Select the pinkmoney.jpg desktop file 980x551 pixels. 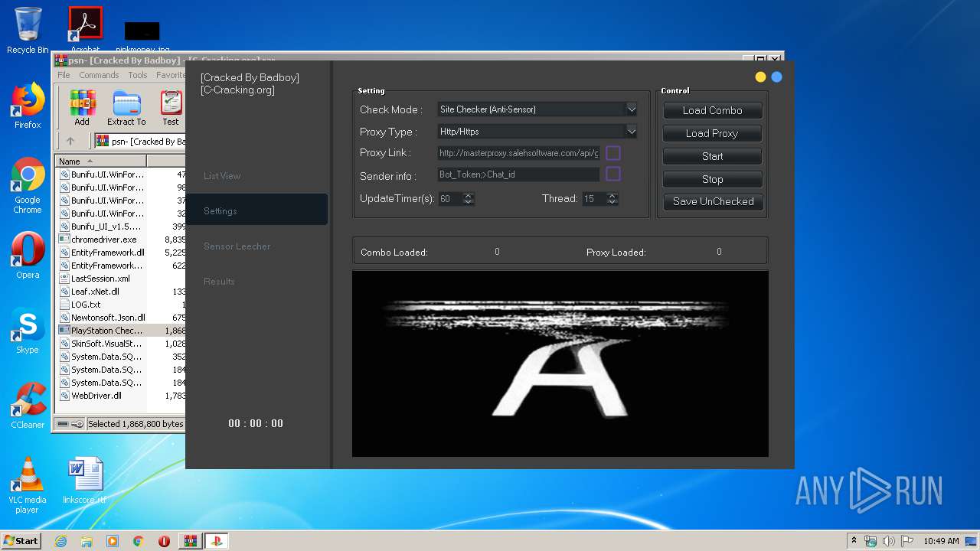tap(142, 36)
